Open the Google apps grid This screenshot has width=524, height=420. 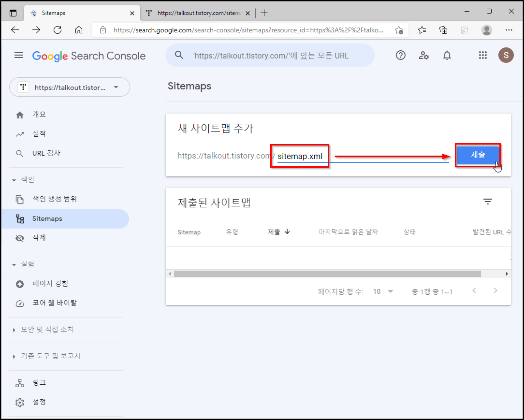482,55
